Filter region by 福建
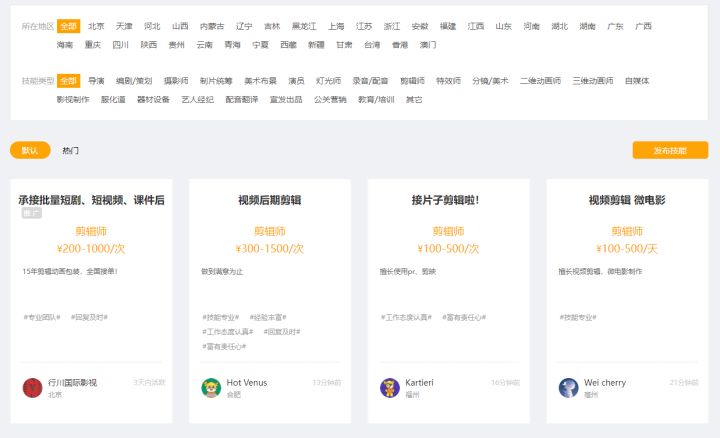Image resolution: width=720 pixels, height=438 pixels. [x=448, y=26]
